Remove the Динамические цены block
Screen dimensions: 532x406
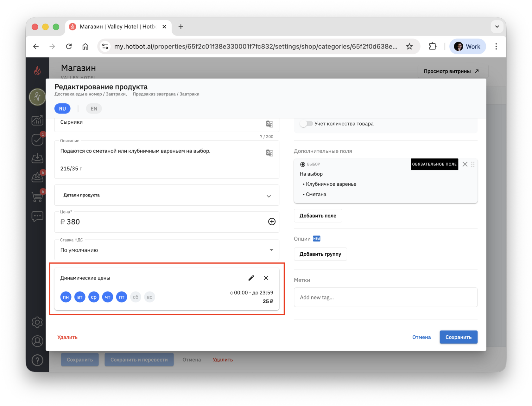click(266, 278)
